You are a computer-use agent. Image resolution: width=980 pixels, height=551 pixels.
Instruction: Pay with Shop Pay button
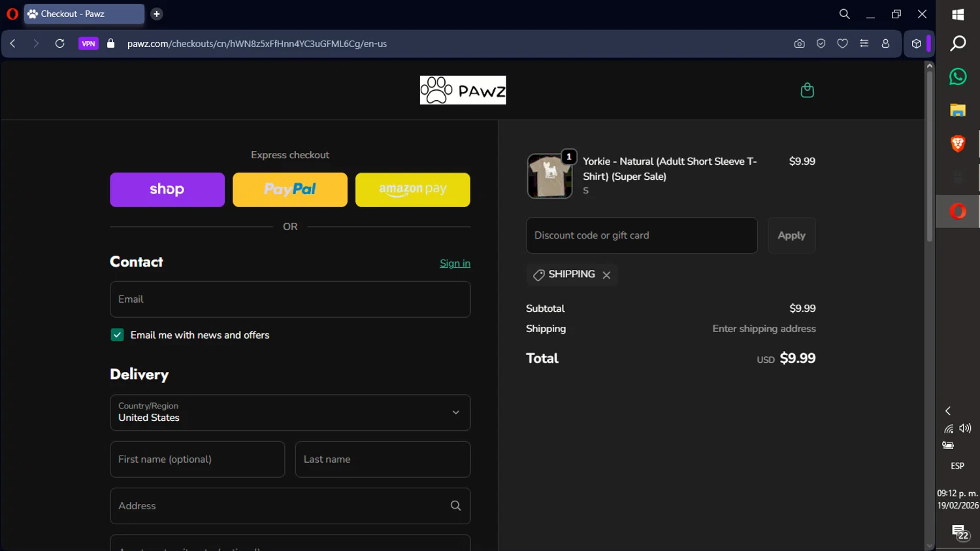pos(167,190)
